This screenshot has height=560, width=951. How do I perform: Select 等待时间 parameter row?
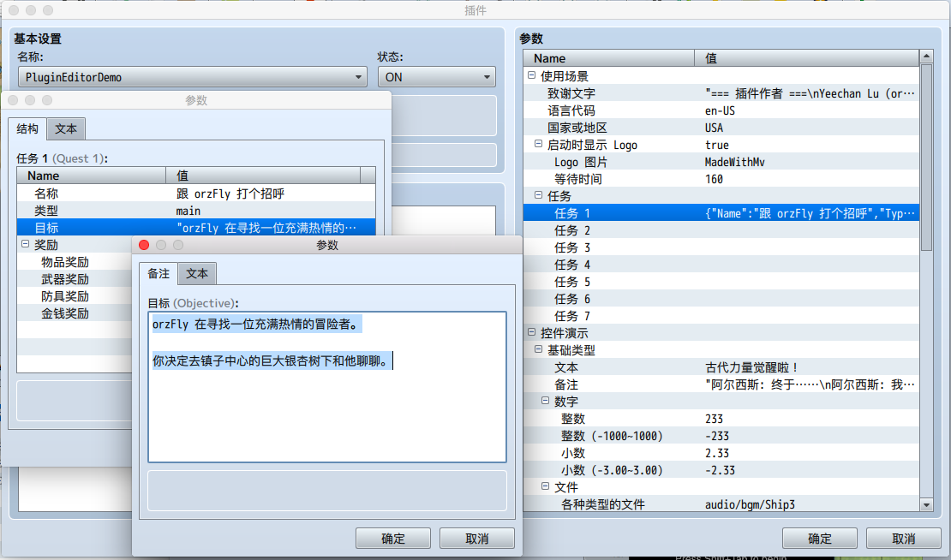pyautogui.click(x=721, y=179)
